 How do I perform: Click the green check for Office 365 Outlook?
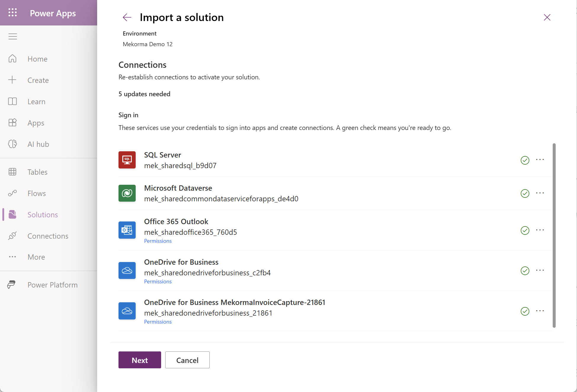(525, 230)
